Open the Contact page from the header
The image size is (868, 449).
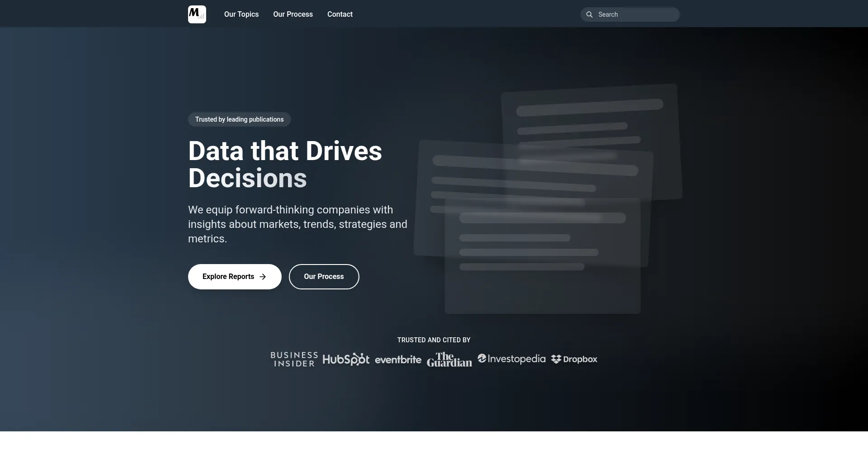click(x=340, y=14)
